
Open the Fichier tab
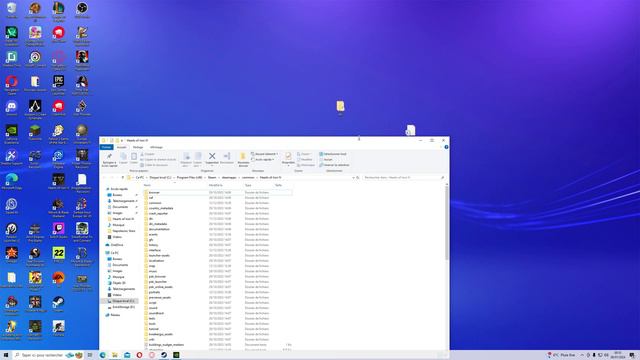[x=106, y=147]
